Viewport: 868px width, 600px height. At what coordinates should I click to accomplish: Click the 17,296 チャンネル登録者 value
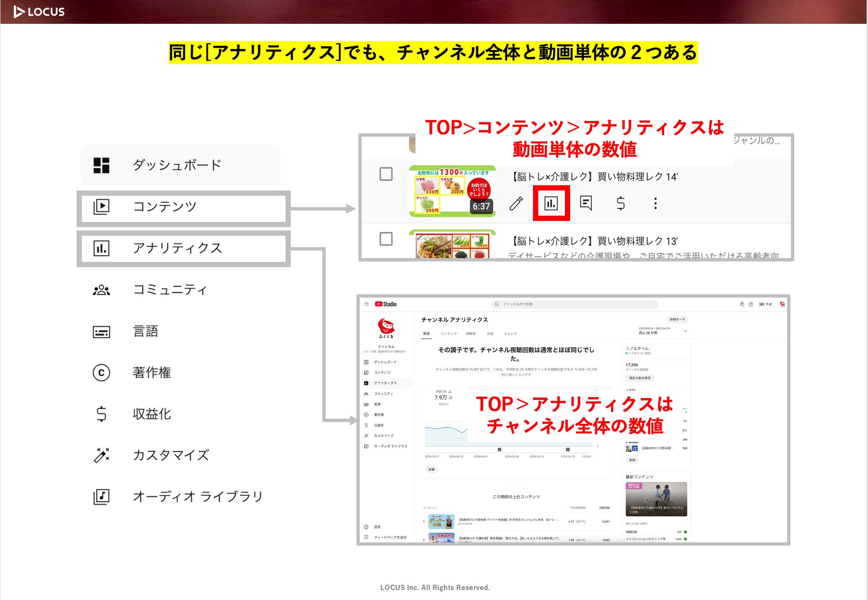coord(632,365)
